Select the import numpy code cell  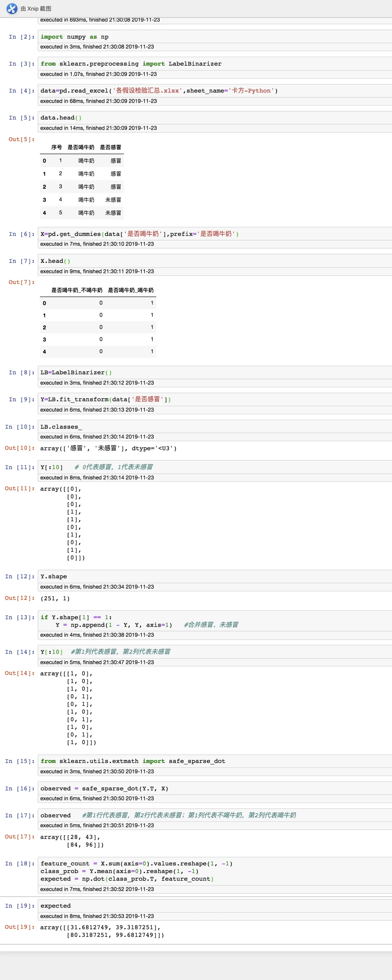[215, 37]
